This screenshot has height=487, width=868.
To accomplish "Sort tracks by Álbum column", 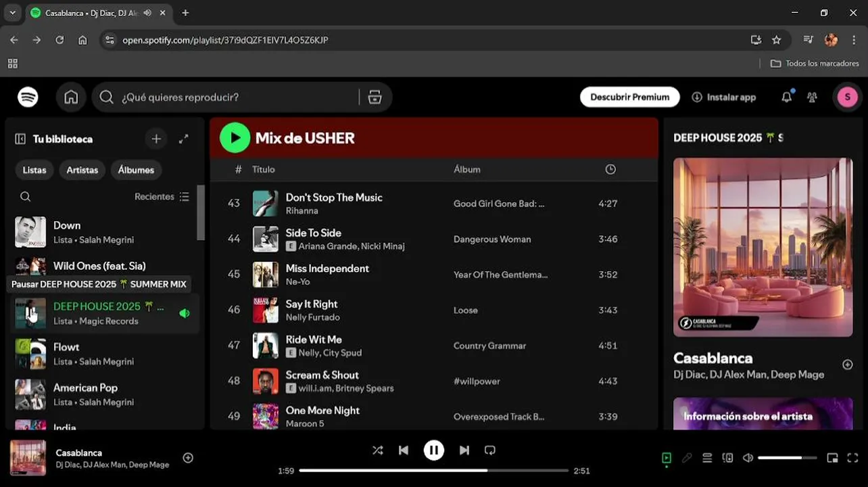I will [x=467, y=170].
